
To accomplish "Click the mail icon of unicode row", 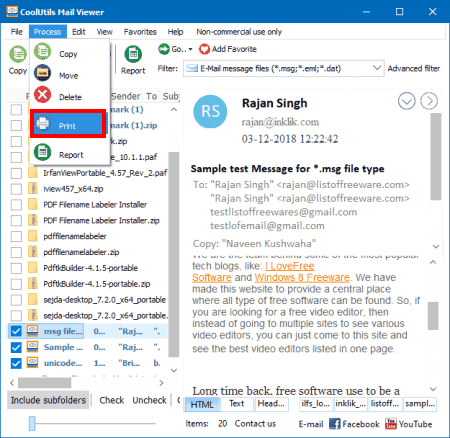I will [32, 363].
